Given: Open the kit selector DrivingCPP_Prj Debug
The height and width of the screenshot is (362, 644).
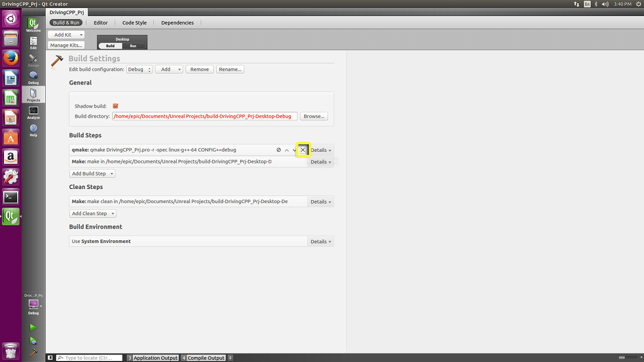Looking at the screenshot, I should click(33, 304).
